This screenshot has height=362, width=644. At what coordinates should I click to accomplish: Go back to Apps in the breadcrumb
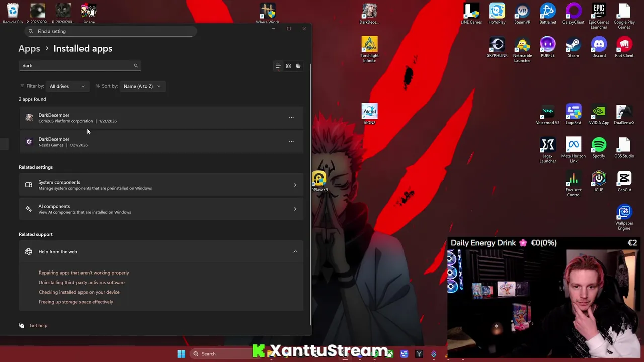(x=29, y=49)
